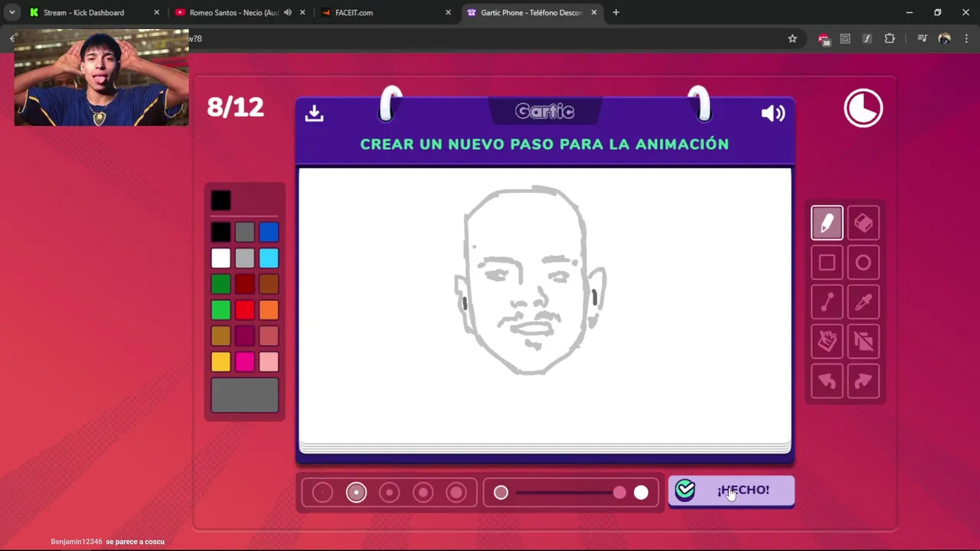Choose the ellipse shape tool
Viewport: 980px width, 551px height.
(864, 263)
